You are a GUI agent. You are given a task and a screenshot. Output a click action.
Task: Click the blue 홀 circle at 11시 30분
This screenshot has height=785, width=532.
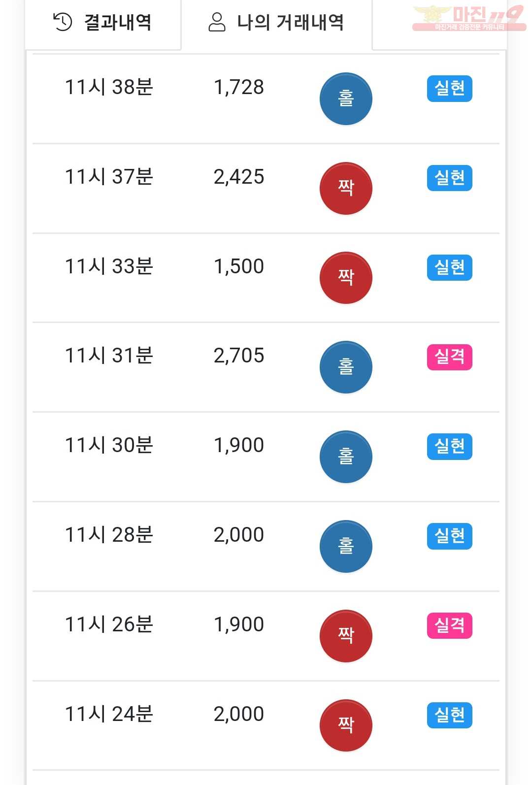pyautogui.click(x=346, y=457)
